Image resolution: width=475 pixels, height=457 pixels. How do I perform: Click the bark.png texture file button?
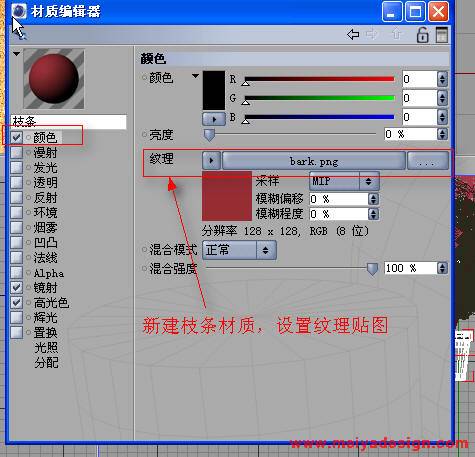click(314, 161)
